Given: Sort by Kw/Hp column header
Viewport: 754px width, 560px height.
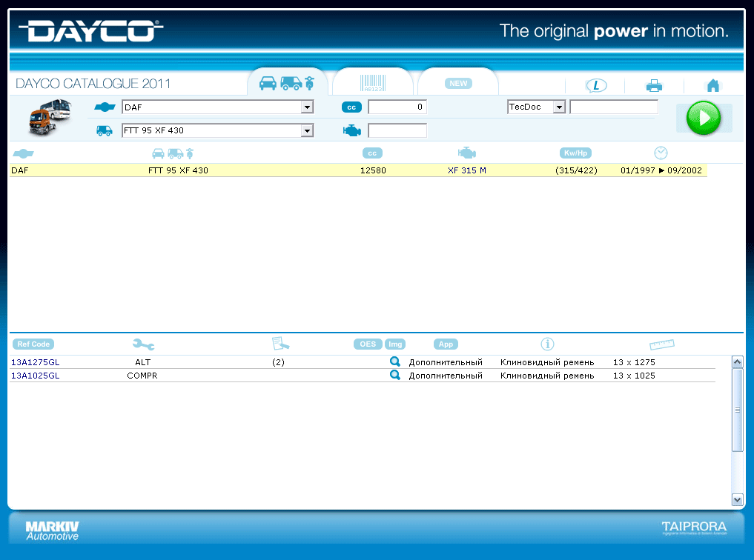Looking at the screenshot, I should (x=575, y=153).
